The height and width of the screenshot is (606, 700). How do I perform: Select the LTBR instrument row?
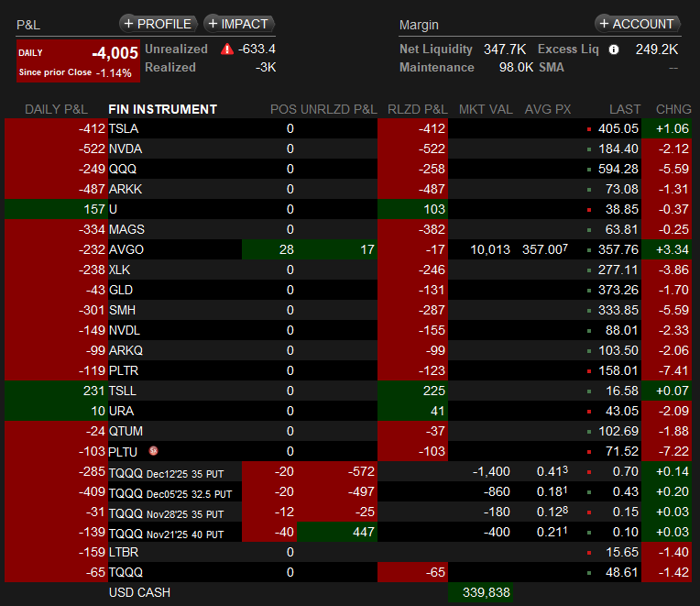coord(348,552)
